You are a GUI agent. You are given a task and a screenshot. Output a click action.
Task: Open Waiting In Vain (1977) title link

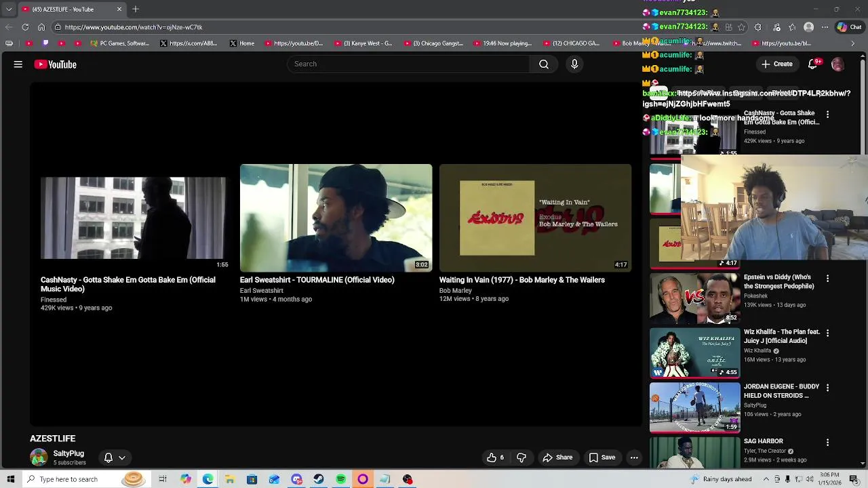521,280
